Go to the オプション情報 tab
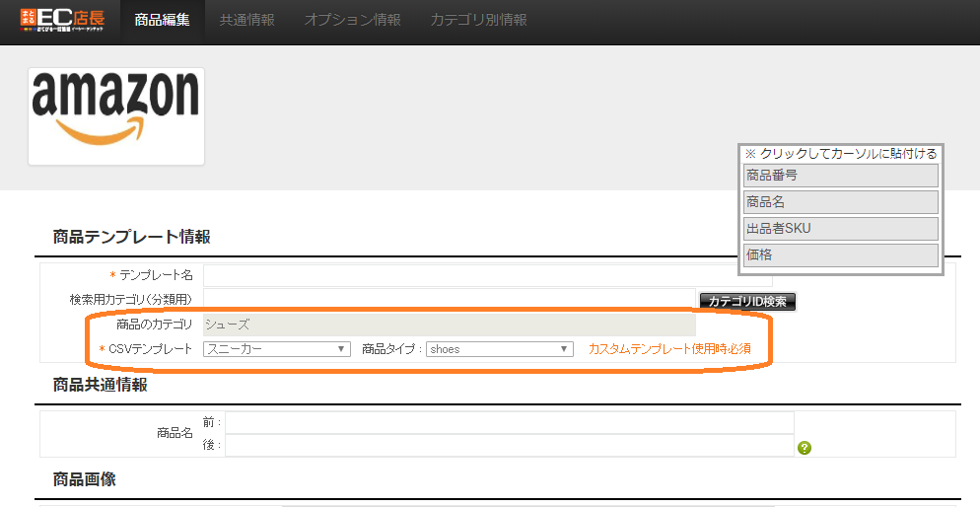Image resolution: width=980 pixels, height=507 pixels. pos(352,21)
